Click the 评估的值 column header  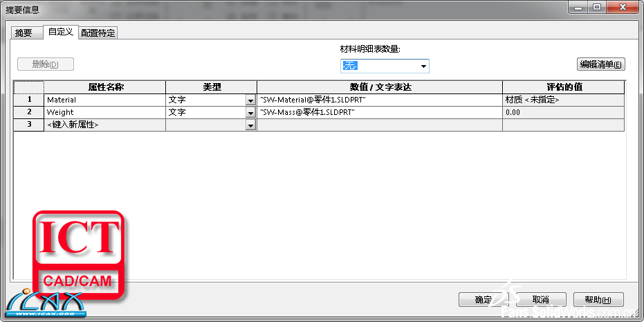coord(563,87)
